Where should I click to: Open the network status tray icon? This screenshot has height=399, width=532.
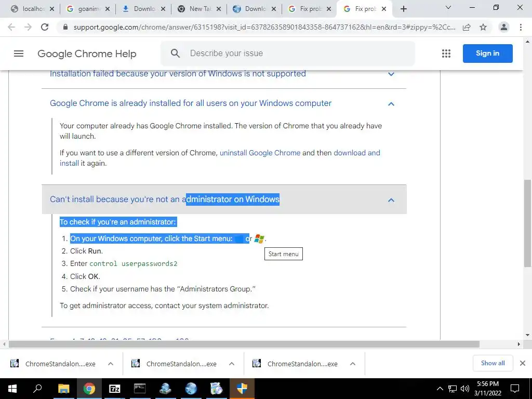pos(453,389)
